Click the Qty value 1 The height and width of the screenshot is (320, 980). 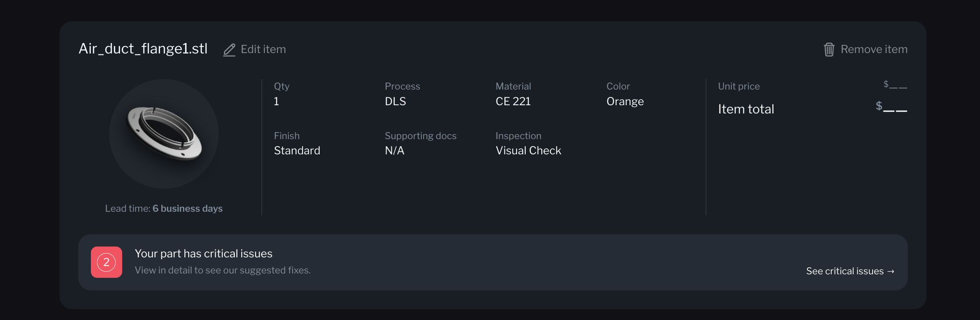coord(277,101)
